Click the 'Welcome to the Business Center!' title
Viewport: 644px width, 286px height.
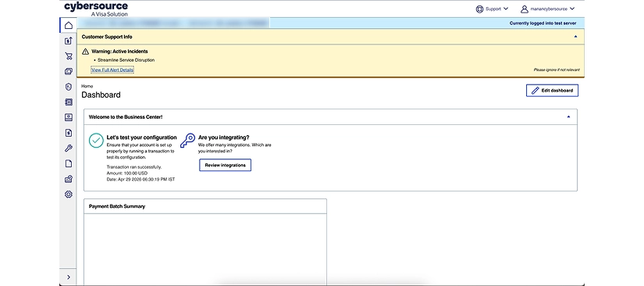[x=126, y=116]
